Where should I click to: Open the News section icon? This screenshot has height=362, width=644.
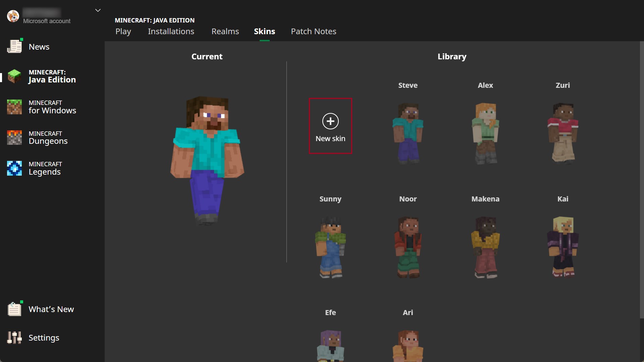[x=14, y=47]
